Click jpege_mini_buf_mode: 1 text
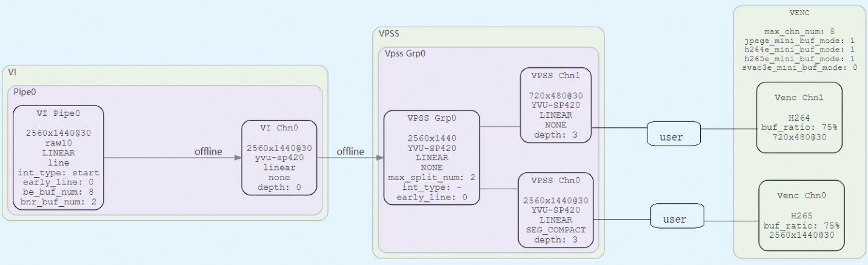The image size is (868, 265). tap(800, 40)
